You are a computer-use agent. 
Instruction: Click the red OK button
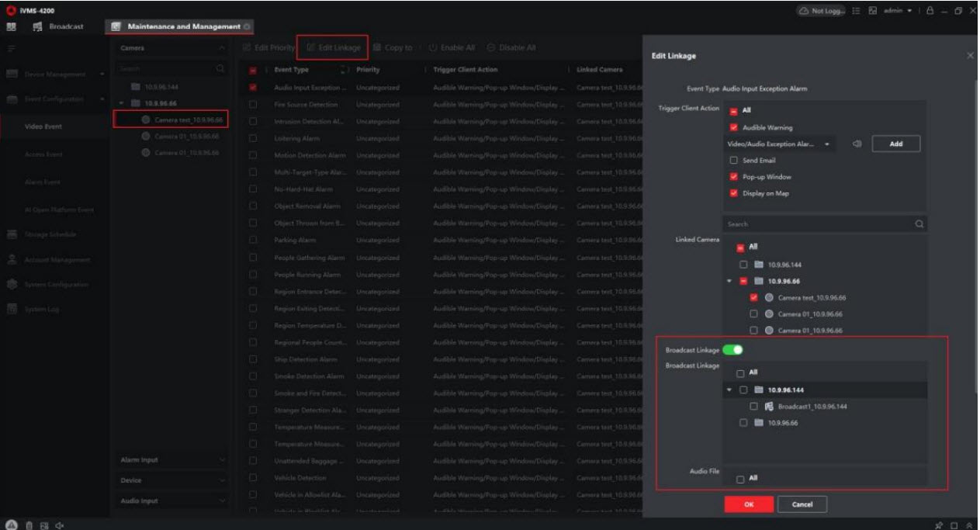(x=748, y=504)
